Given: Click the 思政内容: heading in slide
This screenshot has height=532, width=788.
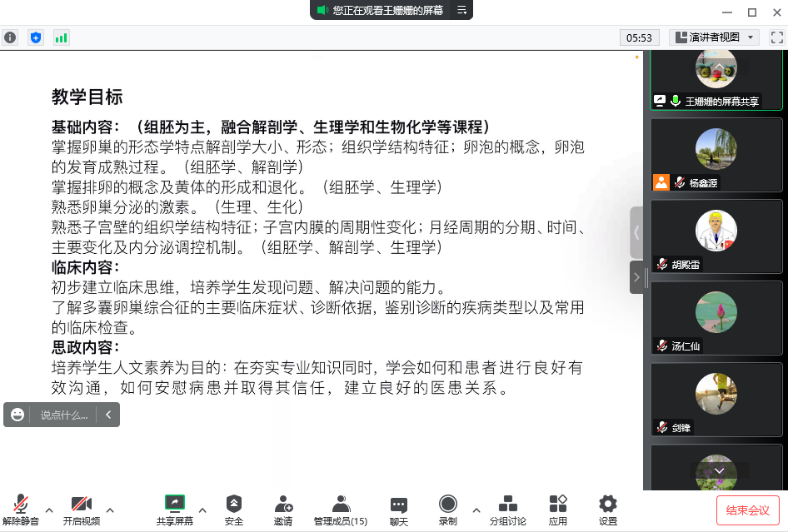Looking at the screenshot, I should 86,348.
